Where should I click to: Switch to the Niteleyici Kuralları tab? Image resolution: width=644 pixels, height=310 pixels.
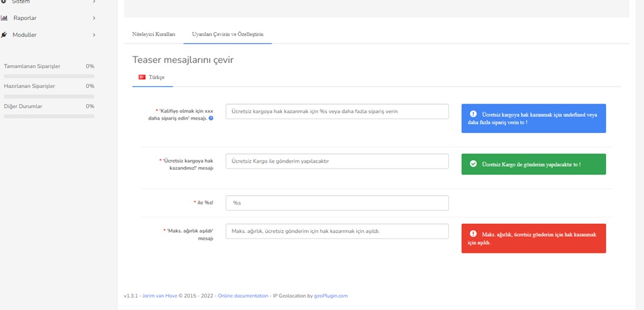pos(154,35)
